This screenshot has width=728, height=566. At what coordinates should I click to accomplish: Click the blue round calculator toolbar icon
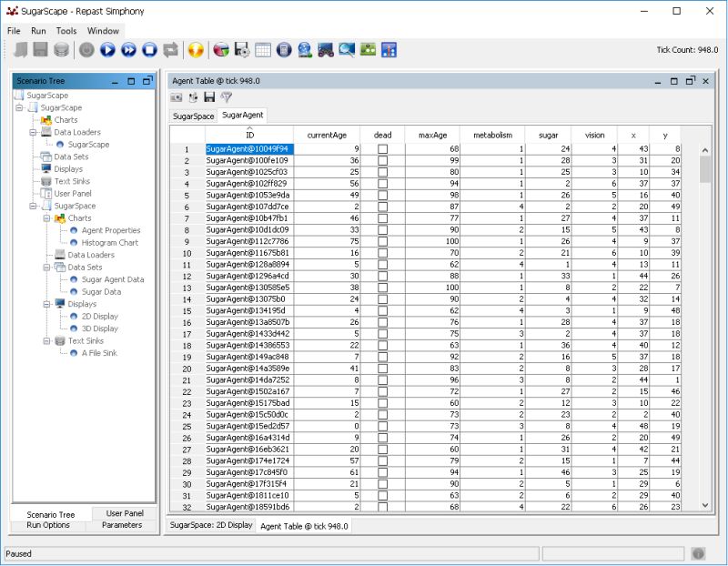pyautogui.click(x=284, y=50)
